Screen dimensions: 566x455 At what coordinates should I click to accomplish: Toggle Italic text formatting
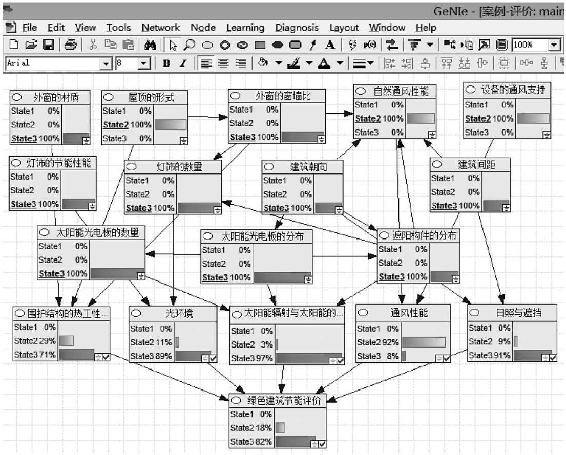point(183,63)
